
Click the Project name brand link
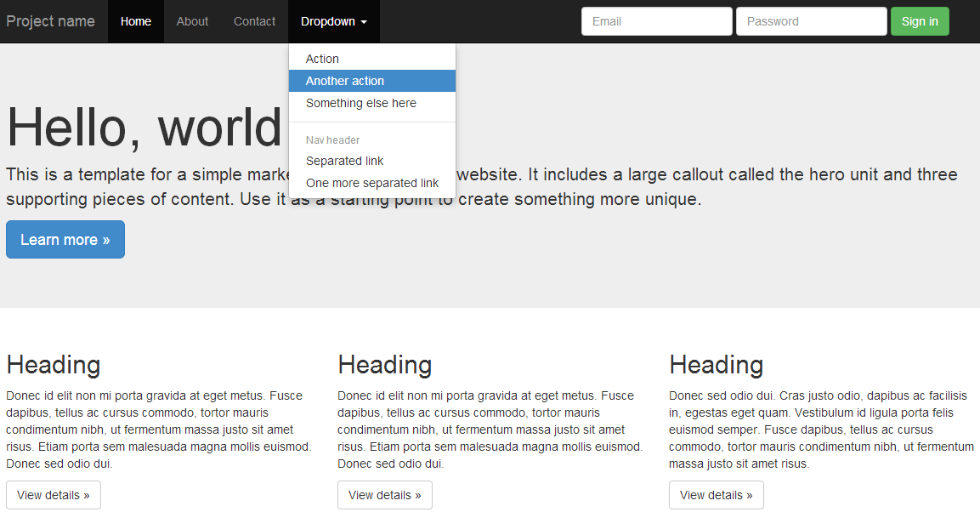pos(51,21)
